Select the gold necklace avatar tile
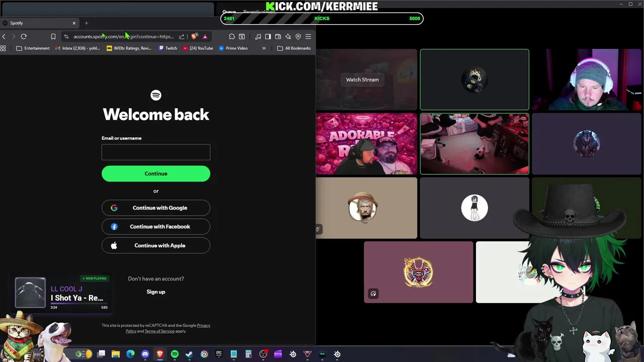 tap(419, 272)
